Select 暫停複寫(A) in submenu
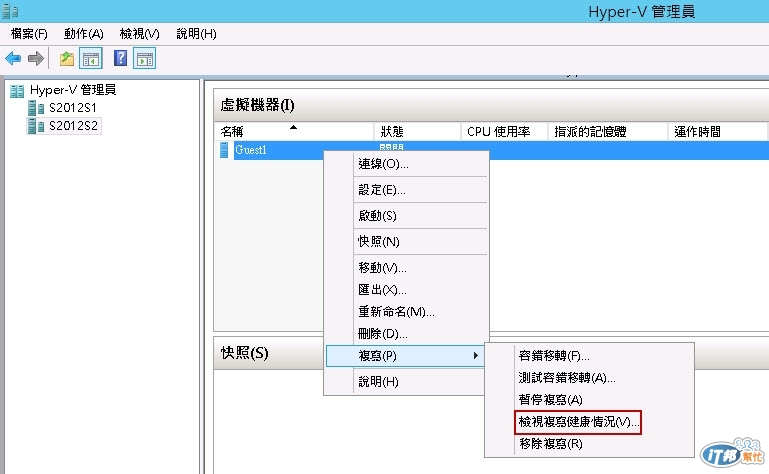 coord(590,400)
